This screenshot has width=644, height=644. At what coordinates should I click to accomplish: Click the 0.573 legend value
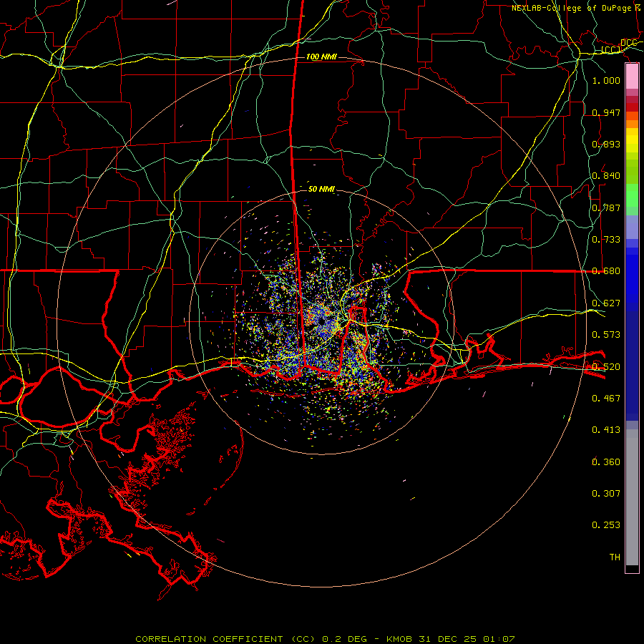606,334
